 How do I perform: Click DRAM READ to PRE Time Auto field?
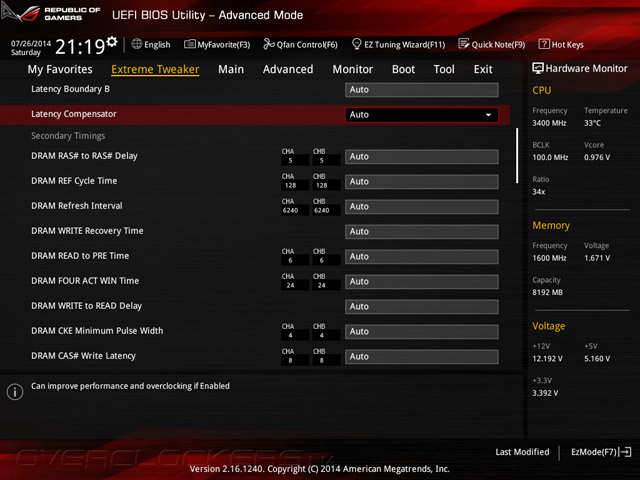[422, 257]
